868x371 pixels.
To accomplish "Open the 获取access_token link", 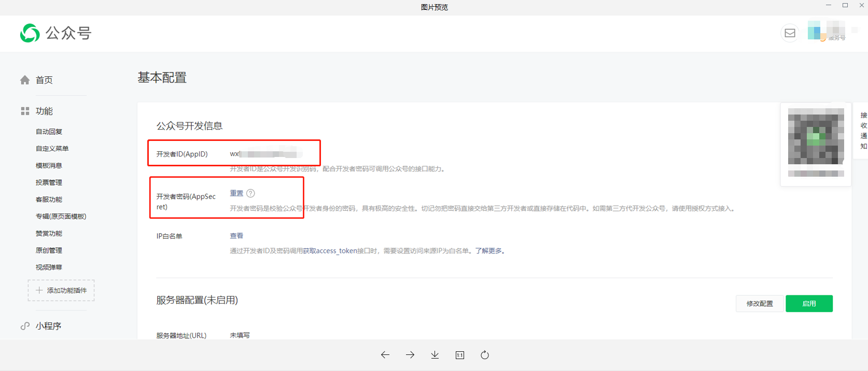I will 330,251.
